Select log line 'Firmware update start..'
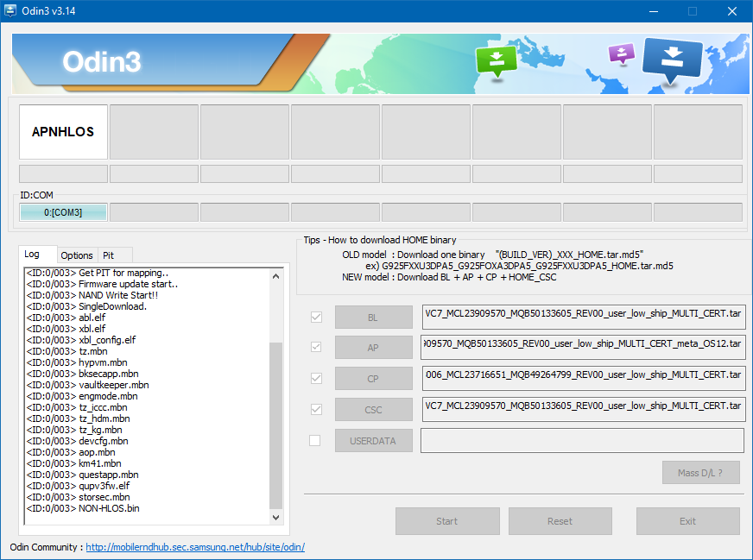Viewport: 753px width, 560px height. tap(102, 284)
